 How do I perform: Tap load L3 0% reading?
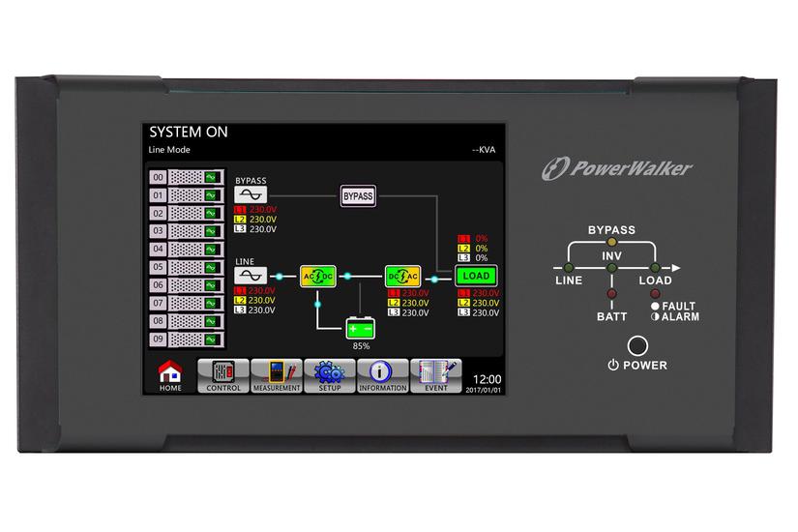tap(473, 257)
